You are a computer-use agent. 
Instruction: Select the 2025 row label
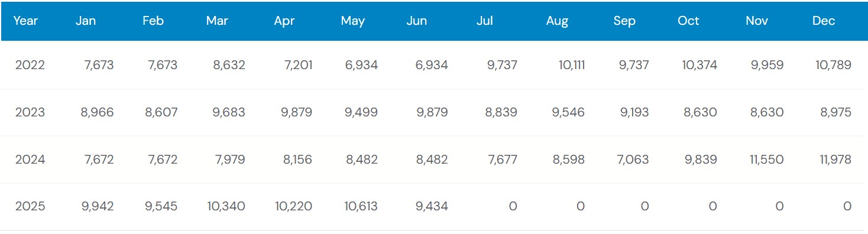30,206
